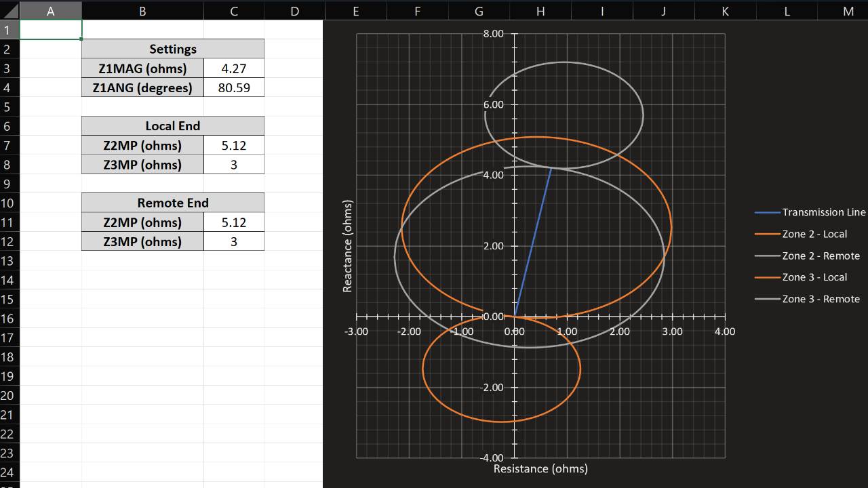The height and width of the screenshot is (488, 868).
Task: Select the Resistance (ohms) axis title
Action: pos(540,468)
